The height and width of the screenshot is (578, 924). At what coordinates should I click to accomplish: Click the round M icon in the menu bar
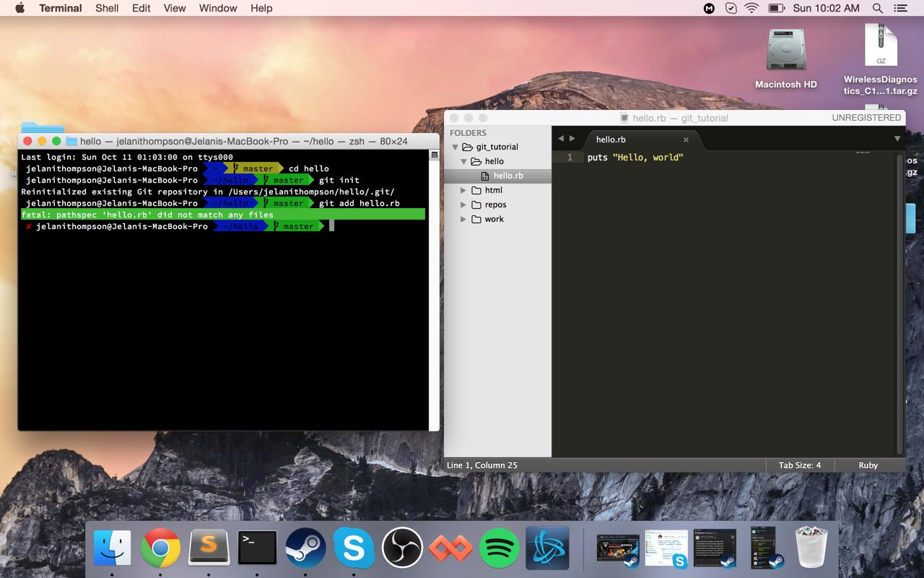[x=710, y=8]
